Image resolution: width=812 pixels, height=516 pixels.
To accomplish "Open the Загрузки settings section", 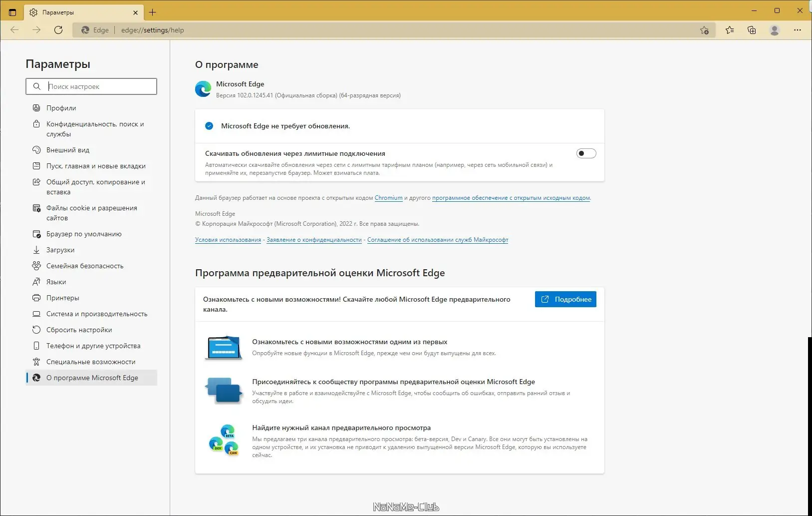I will [91, 250].
